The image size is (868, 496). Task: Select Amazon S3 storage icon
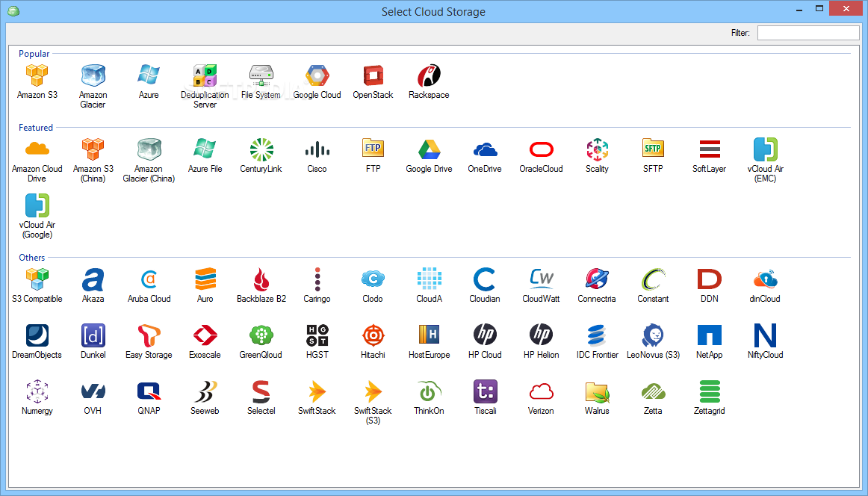(37, 75)
